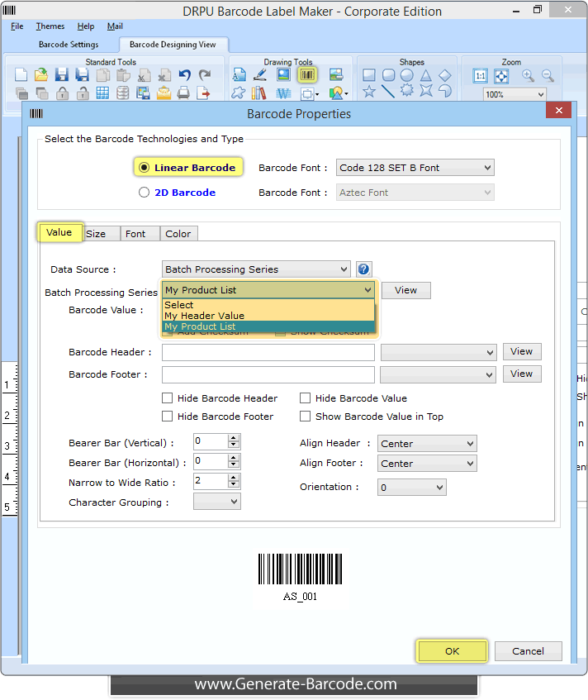Click the grid icon in Standard Tools

click(x=102, y=93)
